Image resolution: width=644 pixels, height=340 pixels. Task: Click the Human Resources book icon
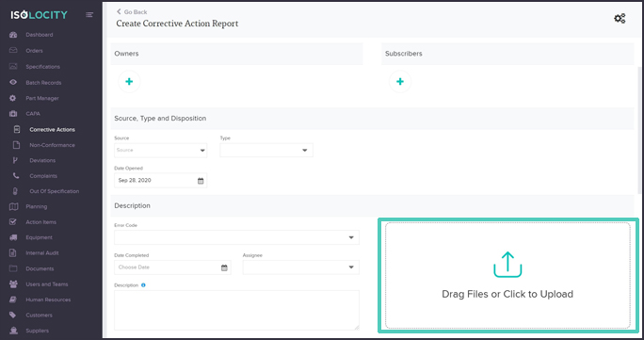[13, 300]
